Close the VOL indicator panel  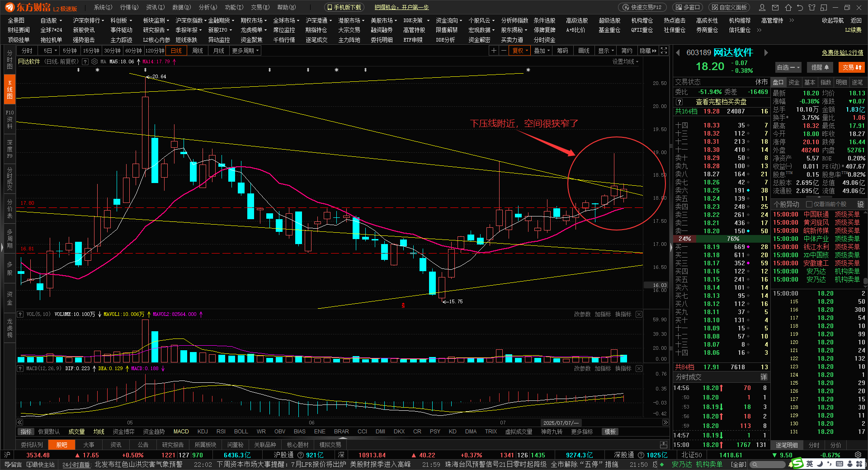(x=639, y=314)
